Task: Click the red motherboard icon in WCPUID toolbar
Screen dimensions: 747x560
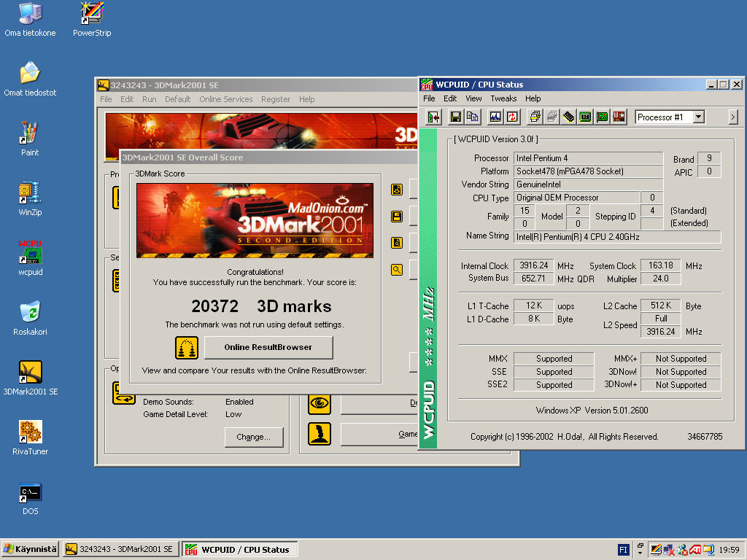Action: pyautogui.click(x=619, y=117)
